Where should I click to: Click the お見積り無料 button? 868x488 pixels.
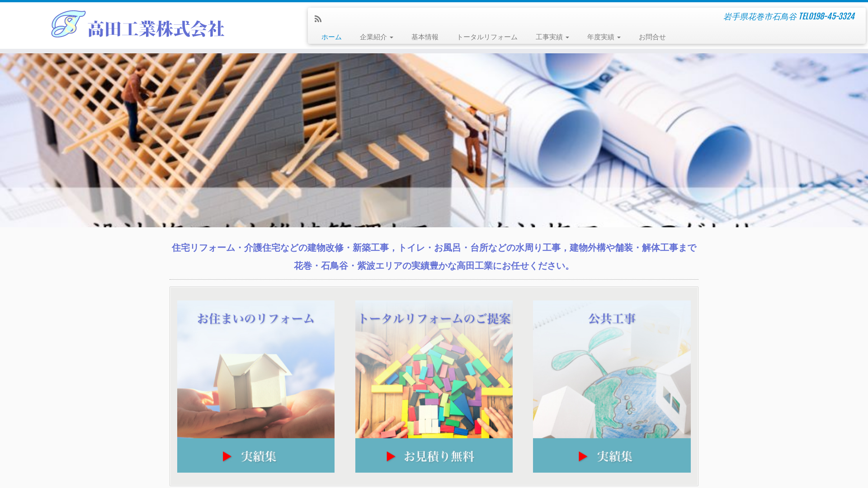[434, 456]
